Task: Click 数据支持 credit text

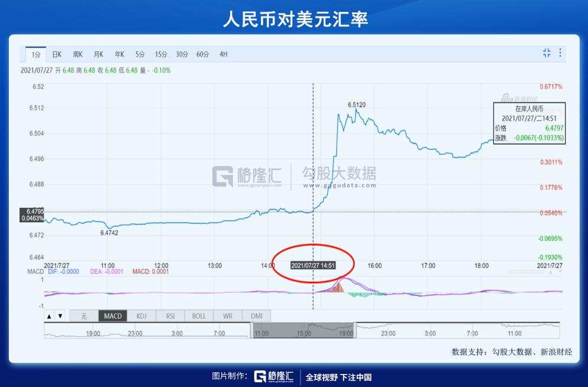Action: (512, 352)
